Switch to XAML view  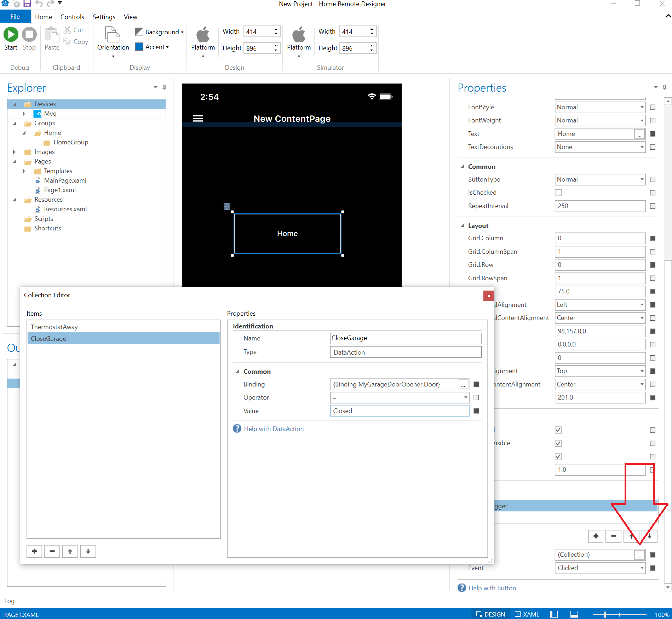click(527, 614)
